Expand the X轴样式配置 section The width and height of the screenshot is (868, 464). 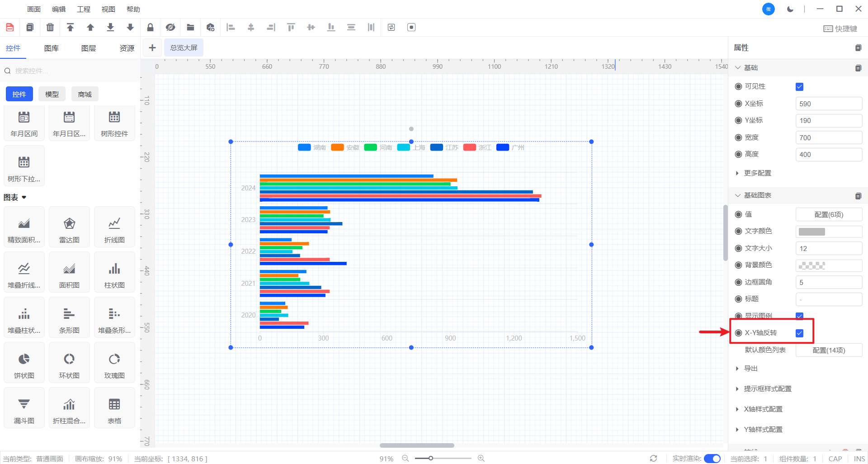pos(763,409)
